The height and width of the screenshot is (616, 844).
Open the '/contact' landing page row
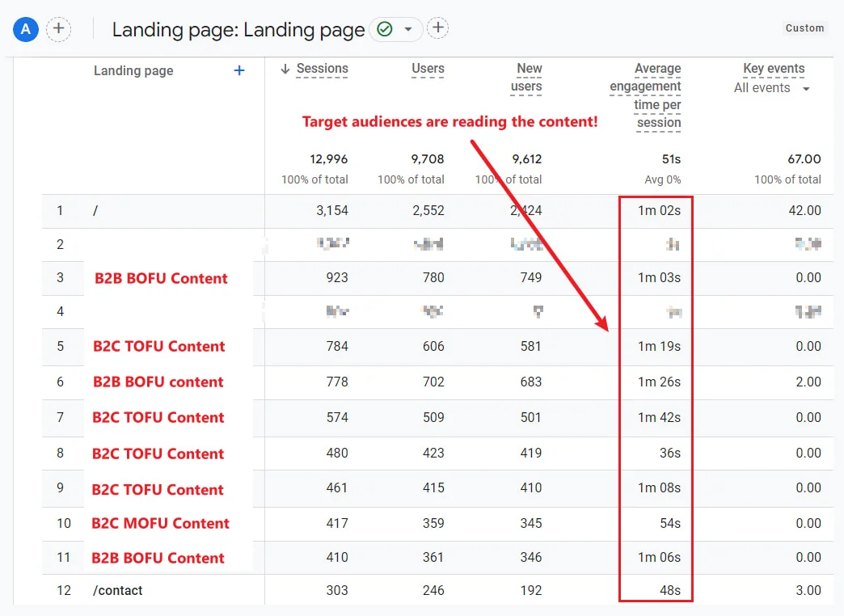[x=118, y=590]
